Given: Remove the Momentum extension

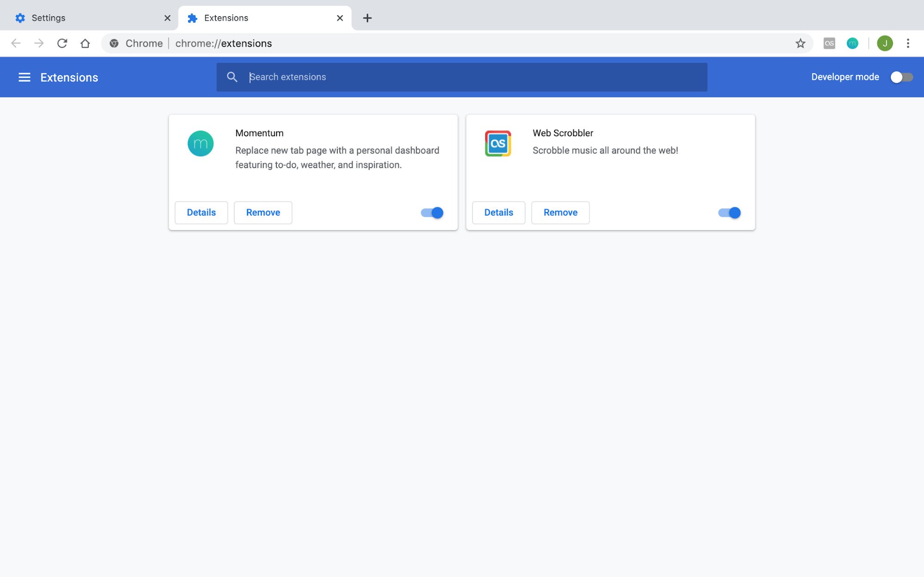Looking at the screenshot, I should tap(263, 213).
